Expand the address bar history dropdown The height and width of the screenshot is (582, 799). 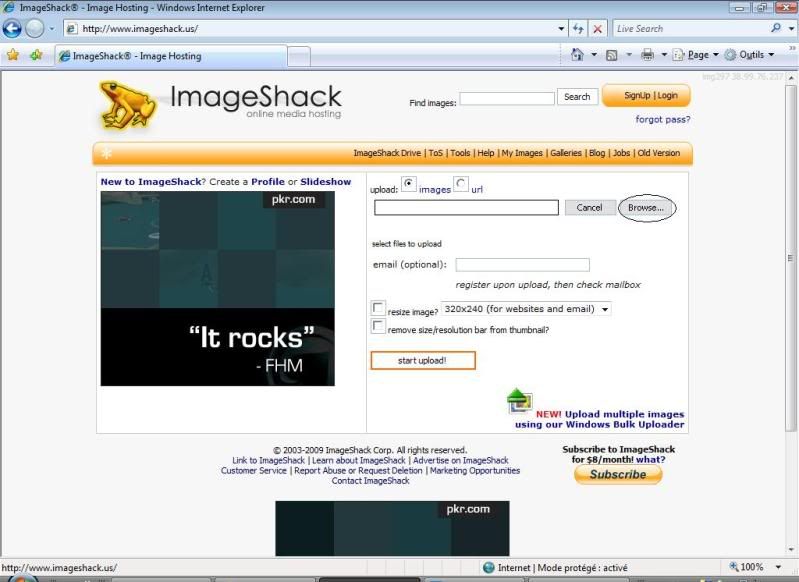(x=561, y=29)
